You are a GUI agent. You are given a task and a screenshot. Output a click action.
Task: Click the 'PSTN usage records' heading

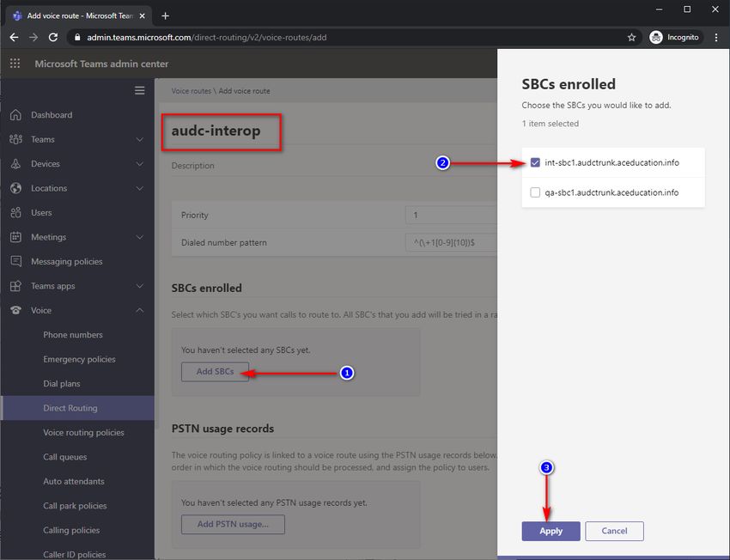tap(222, 429)
